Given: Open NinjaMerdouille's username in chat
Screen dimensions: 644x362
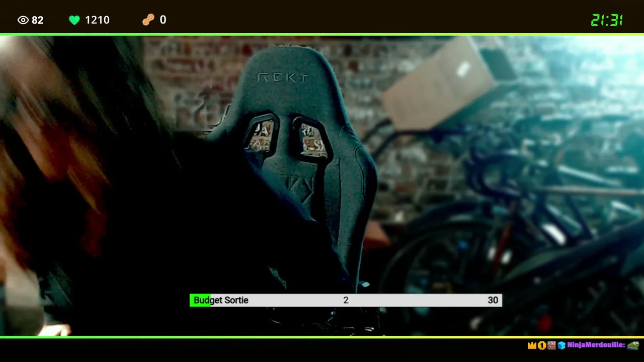Looking at the screenshot, I should tap(596, 345).
